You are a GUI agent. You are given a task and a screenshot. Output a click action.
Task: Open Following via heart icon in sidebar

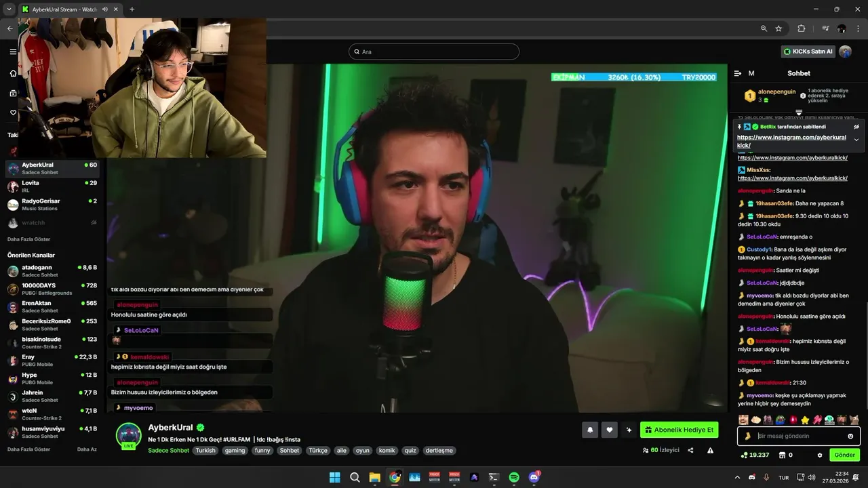click(13, 113)
